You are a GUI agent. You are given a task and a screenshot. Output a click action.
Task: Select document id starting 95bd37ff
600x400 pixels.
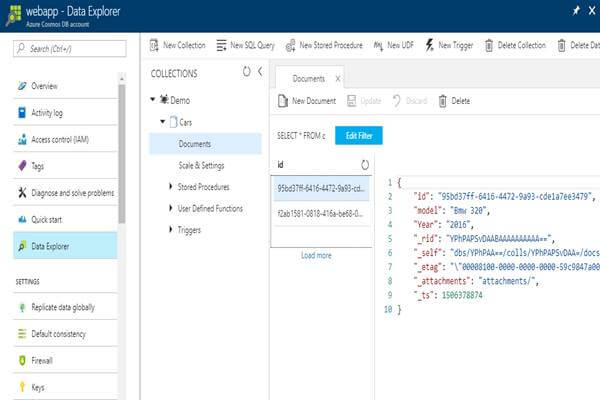point(321,188)
